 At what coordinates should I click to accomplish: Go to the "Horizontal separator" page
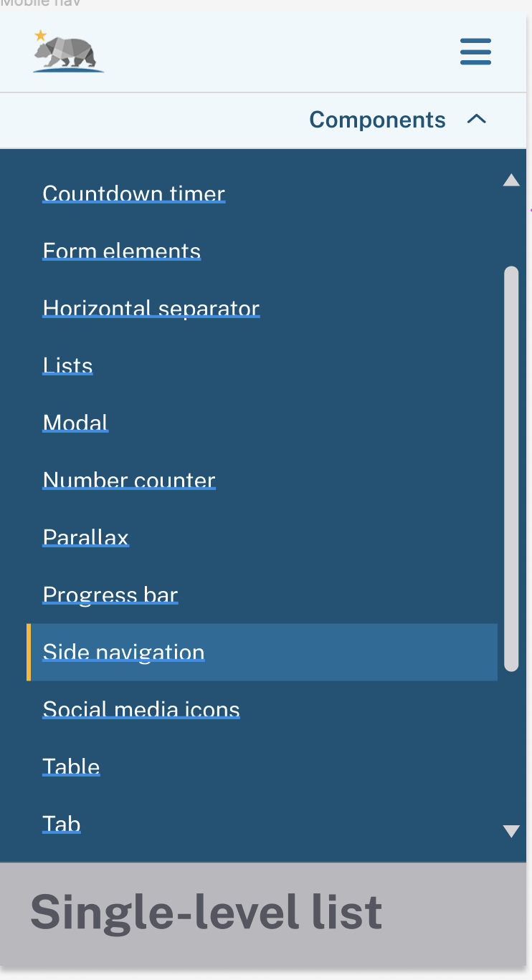click(x=151, y=308)
